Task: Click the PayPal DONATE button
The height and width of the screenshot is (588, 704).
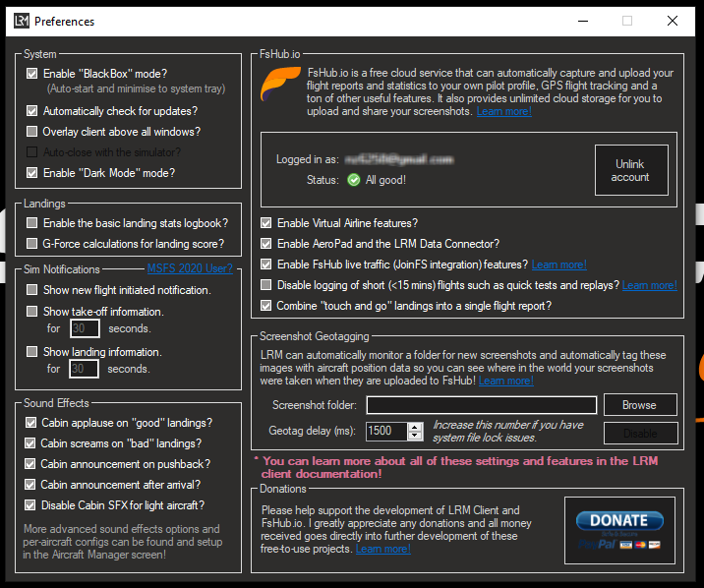Action: [x=619, y=530]
